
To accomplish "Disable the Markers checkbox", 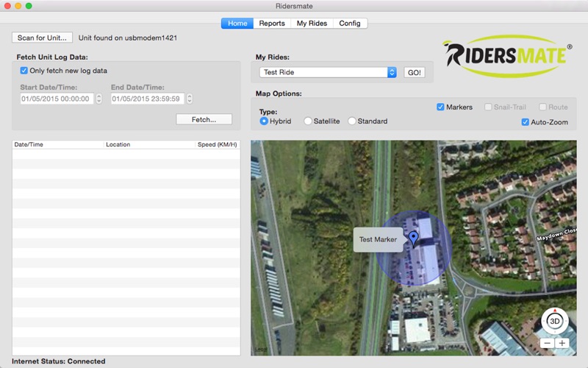I will pos(440,107).
